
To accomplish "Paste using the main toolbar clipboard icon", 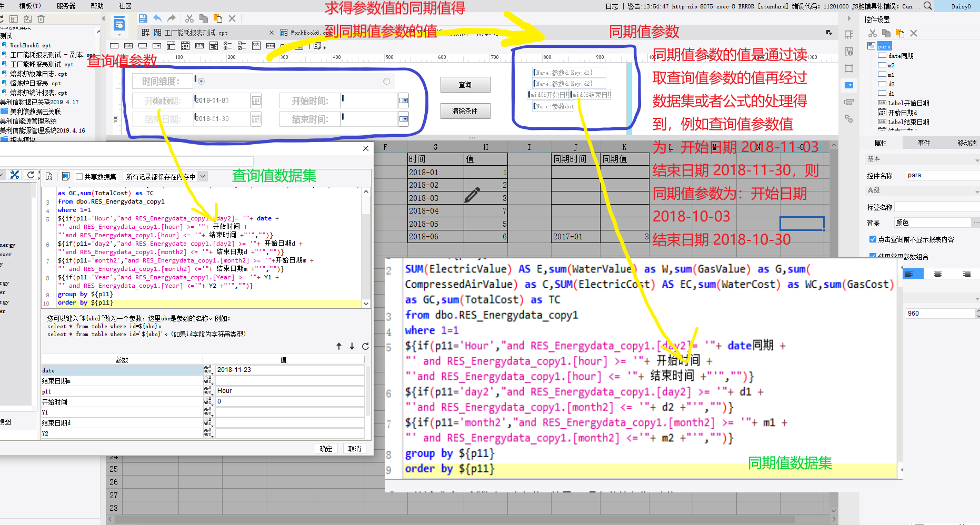I will pos(218,18).
